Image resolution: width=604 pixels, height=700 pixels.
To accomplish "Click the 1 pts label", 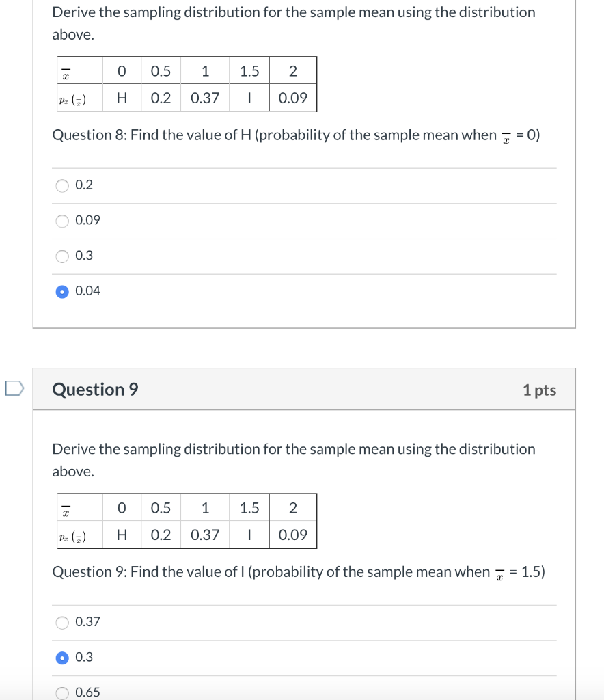I will point(540,389).
